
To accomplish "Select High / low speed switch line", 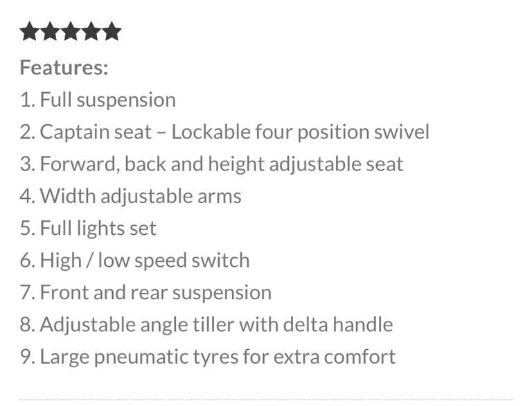I will coord(134,261).
